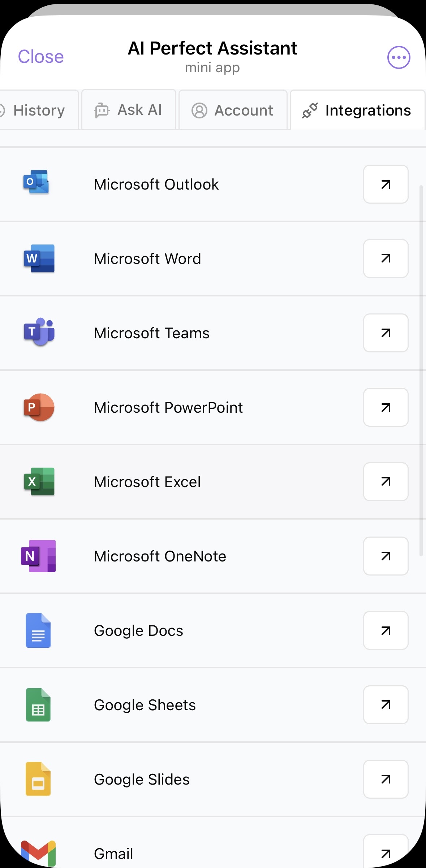Click the Gmail envelope icon
Screen dimensions: 426x868
[38, 854]
